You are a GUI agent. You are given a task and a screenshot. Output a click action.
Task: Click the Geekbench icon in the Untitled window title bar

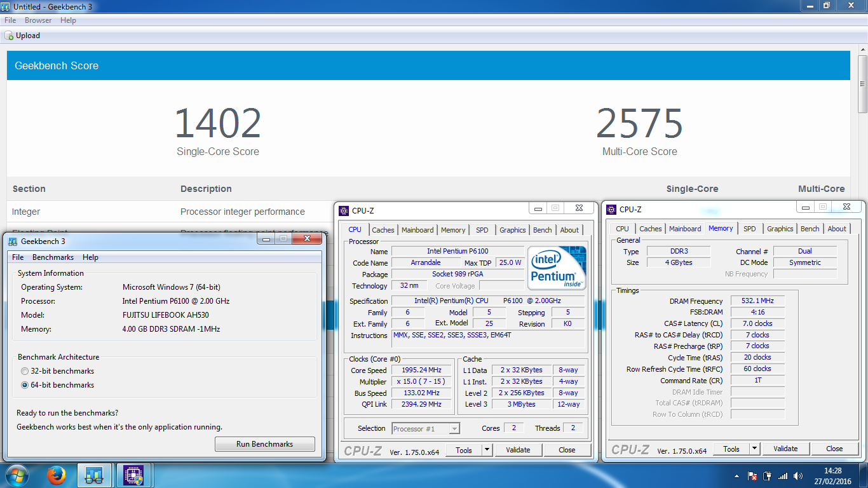[6, 6]
